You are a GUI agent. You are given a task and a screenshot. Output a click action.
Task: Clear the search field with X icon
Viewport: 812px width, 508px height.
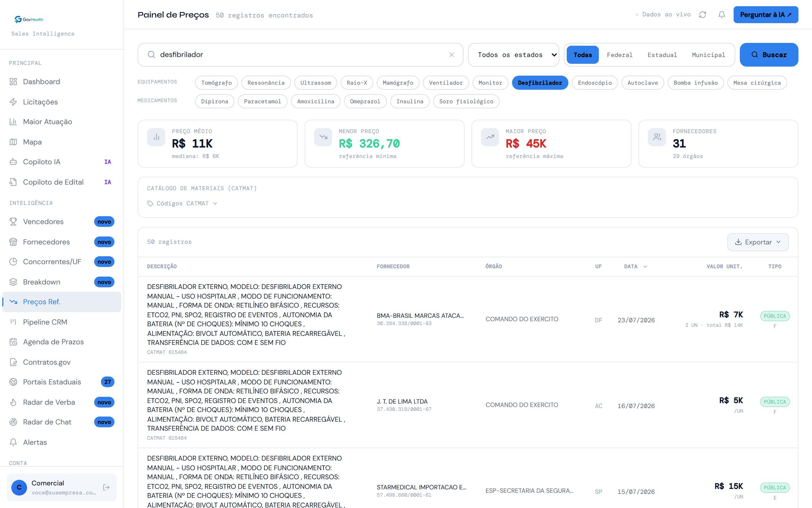coord(452,55)
